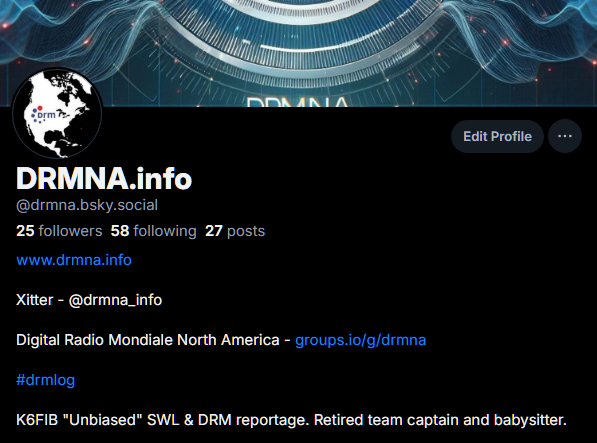Click Retired team captain and babysitter text
This screenshot has width=597, height=443.
click(x=441, y=420)
